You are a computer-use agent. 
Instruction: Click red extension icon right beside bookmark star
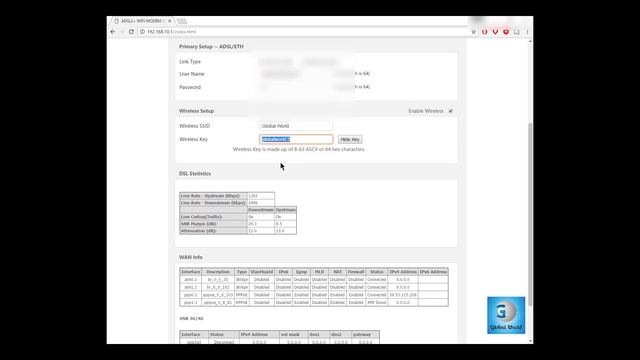coord(484,31)
